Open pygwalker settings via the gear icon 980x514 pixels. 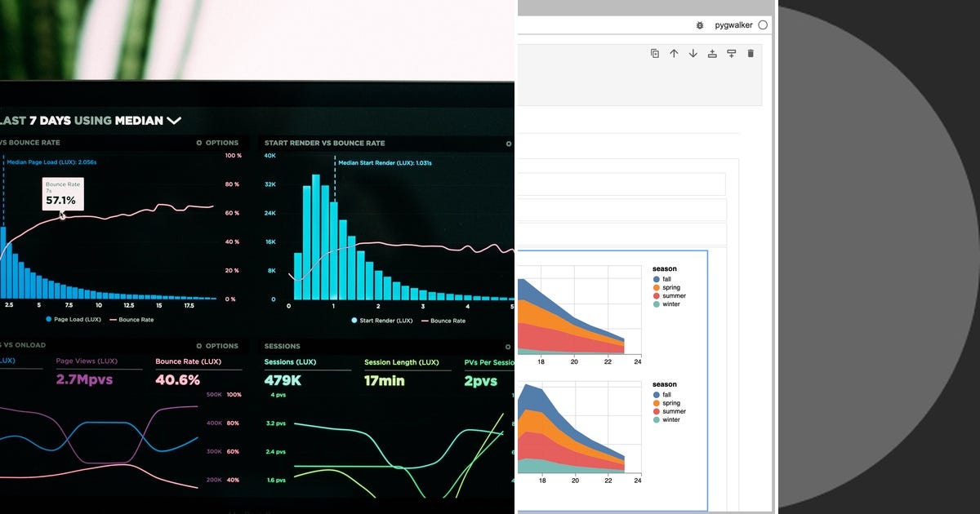point(700,25)
